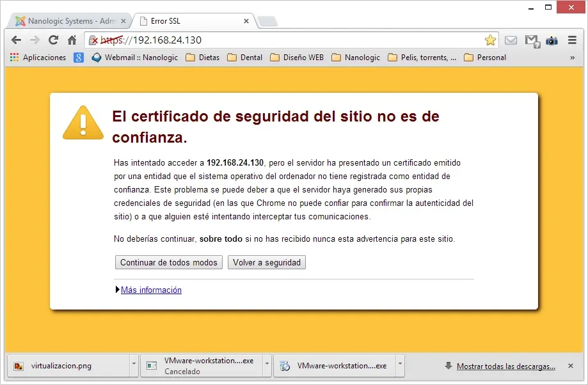Screen dimensions: 588x385
Task: Click Continuar de todos modos
Action: point(169,262)
